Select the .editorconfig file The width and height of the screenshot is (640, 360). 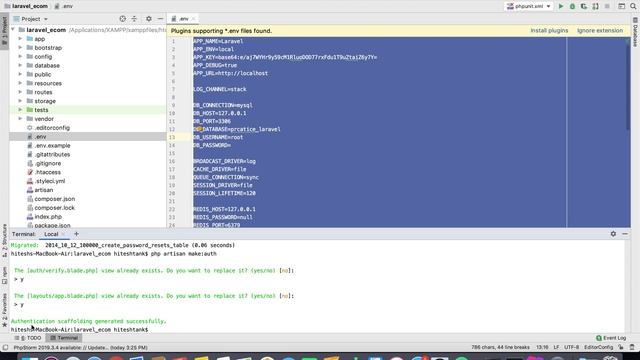(x=52, y=128)
